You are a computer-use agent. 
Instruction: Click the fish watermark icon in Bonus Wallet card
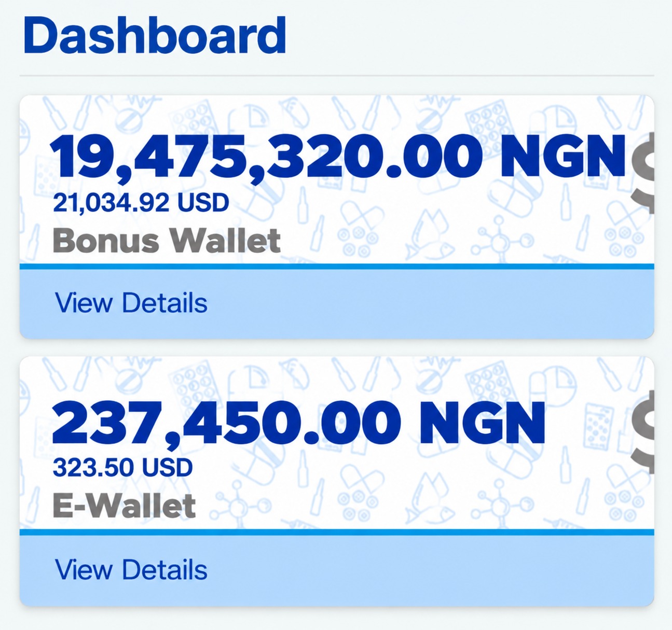[x=427, y=233]
